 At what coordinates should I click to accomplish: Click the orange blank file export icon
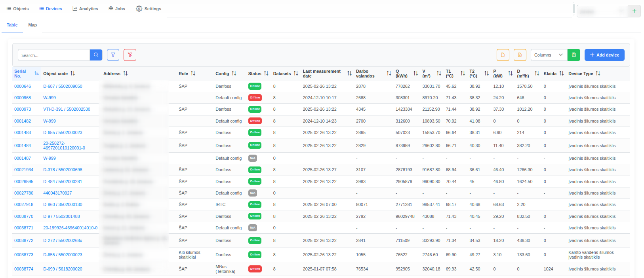503,55
